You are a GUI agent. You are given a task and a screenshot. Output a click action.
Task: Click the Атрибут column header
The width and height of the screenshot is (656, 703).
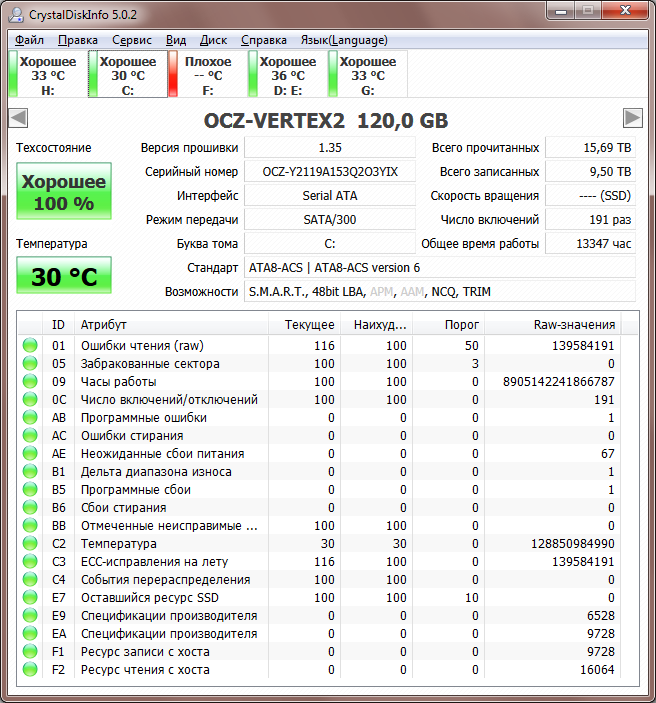[171, 325]
